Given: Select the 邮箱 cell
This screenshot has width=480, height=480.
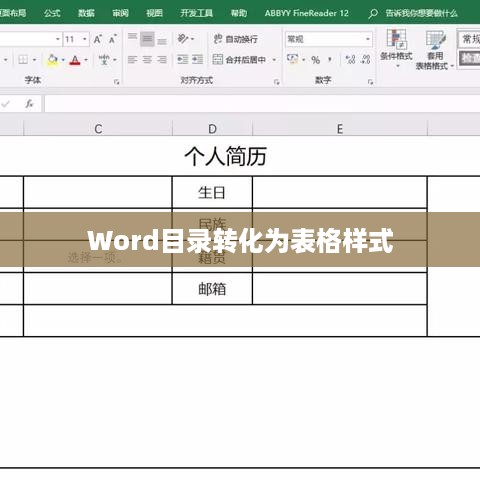Looking at the screenshot, I should point(212,289).
